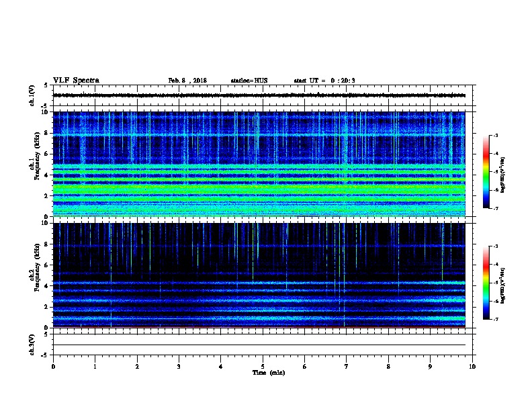The height and width of the screenshot is (411, 532).
Task: Click the ch.2 spectrogram colorbar
Action: [486, 283]
